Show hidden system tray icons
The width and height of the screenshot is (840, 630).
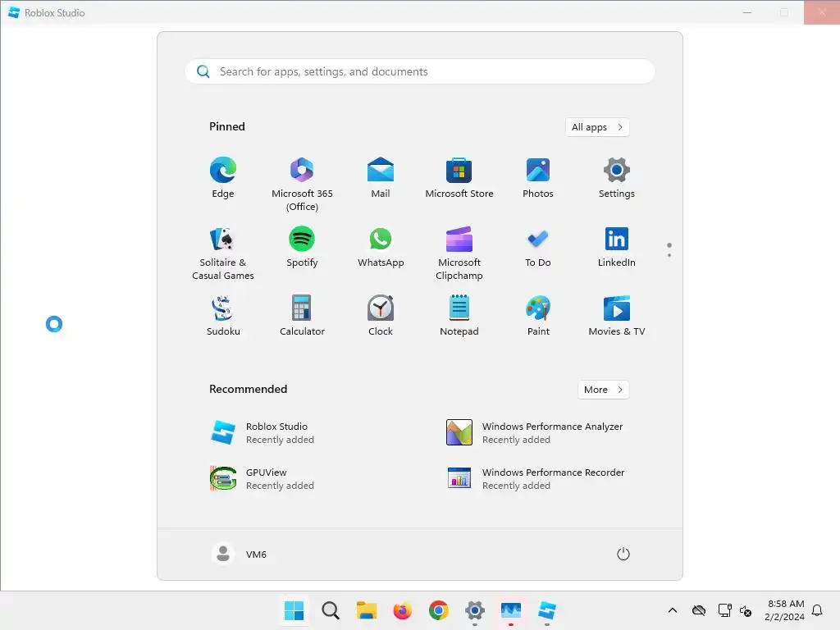pos(673,610)
